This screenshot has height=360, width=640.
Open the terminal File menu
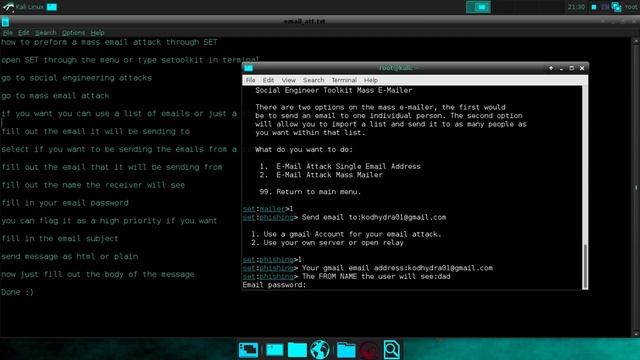tap(250, 80)
